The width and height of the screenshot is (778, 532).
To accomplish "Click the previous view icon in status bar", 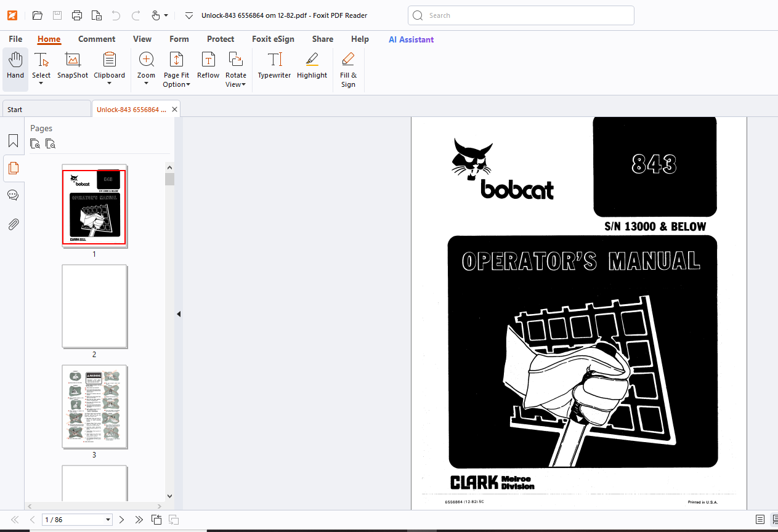I will (156, 520).
